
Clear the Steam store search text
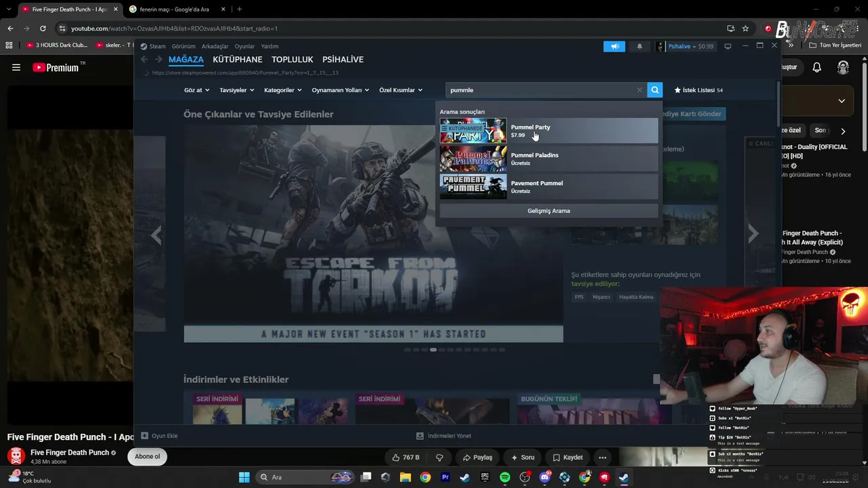click(x=639, y=90)
